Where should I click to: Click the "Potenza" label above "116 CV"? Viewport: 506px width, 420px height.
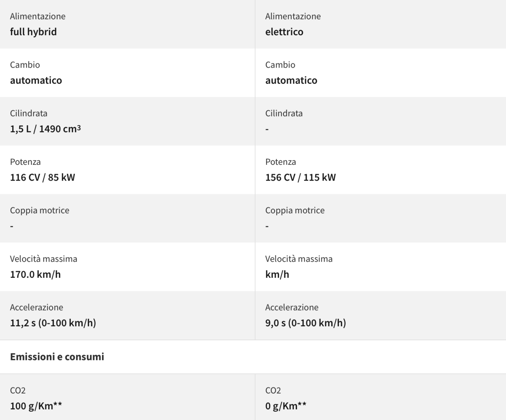tap(25, 162)
